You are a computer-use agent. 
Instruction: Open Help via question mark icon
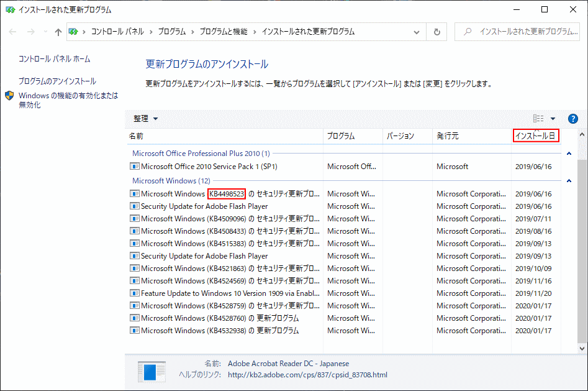point(573,119)
